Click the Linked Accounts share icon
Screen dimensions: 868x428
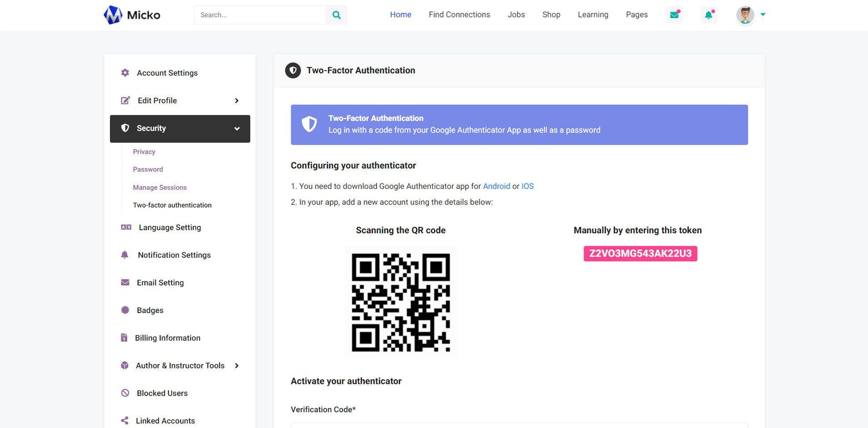[x=125, y=421]
